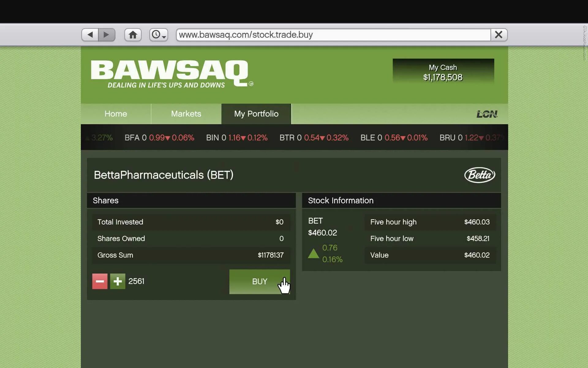Click the My Cash balance box

point(443,72)
